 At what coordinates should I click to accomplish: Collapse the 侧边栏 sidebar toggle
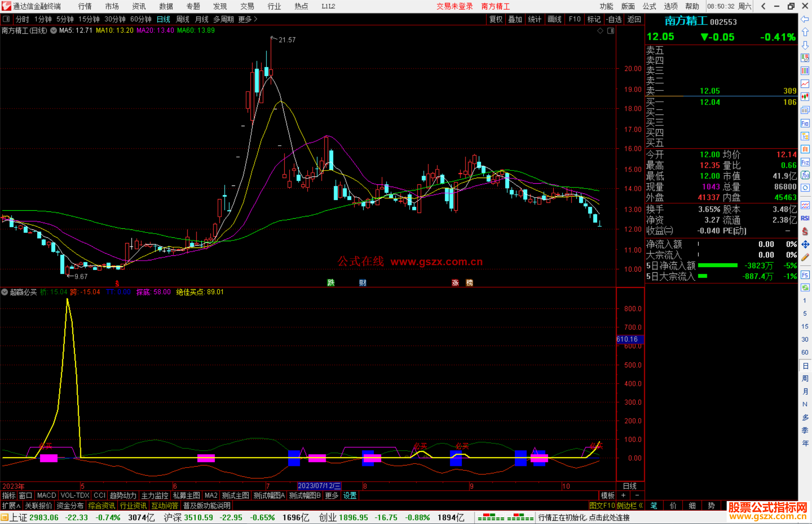pos(630,506)
